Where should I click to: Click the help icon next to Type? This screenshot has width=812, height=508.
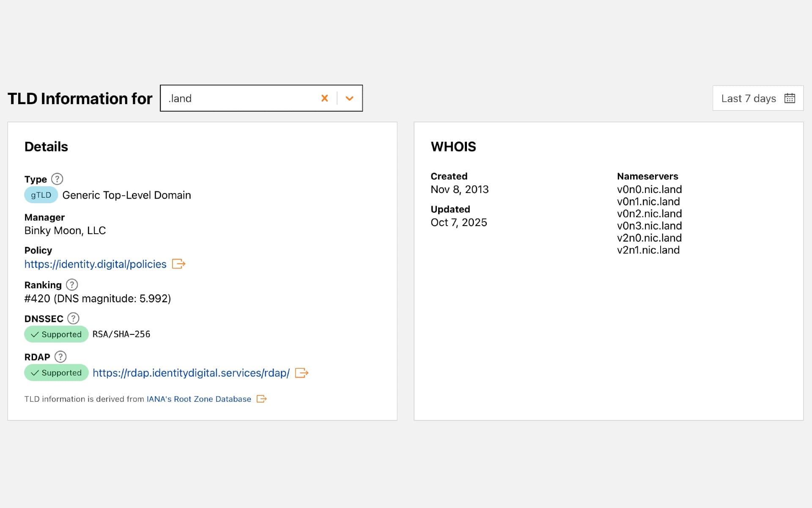pyautogui.click(x=57, y=179)
